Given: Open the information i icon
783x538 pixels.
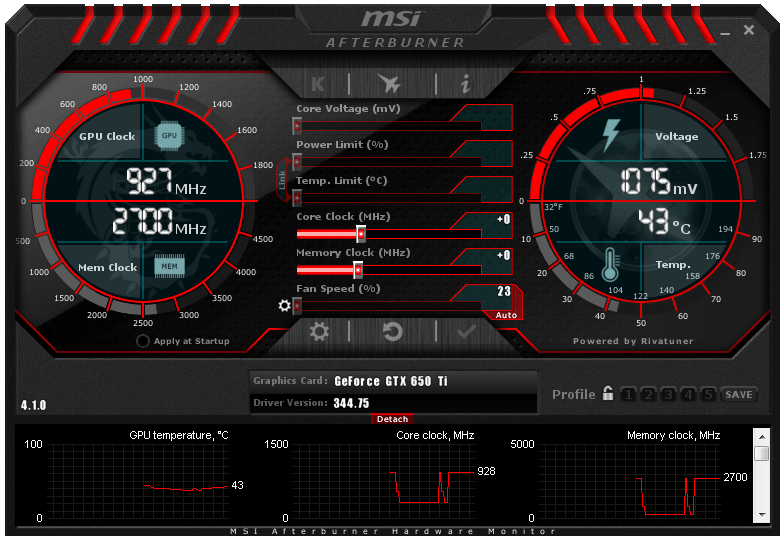Looking at the screenshot, I should coord(465,83).
